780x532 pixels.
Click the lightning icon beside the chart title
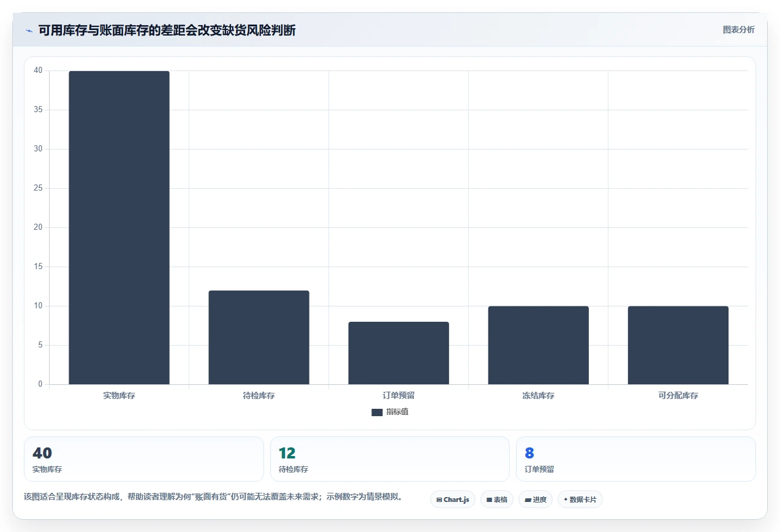tap(29, 31)
